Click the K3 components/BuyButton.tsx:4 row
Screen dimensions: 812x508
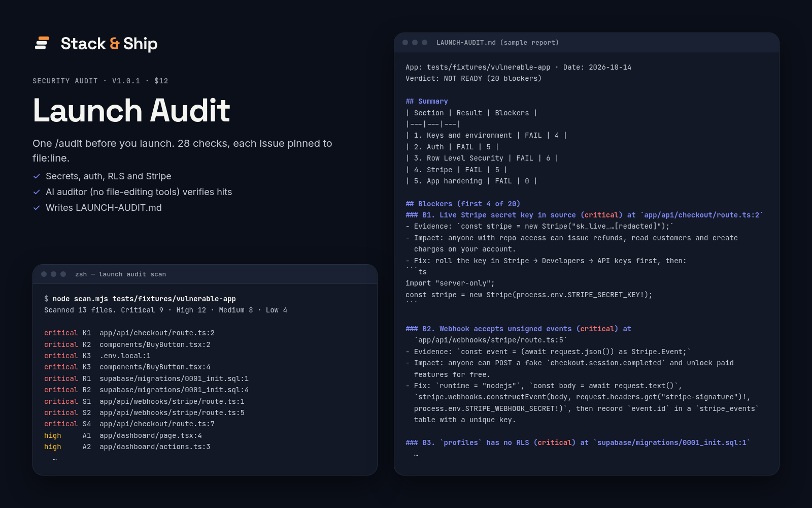click(x=127, y=367)
